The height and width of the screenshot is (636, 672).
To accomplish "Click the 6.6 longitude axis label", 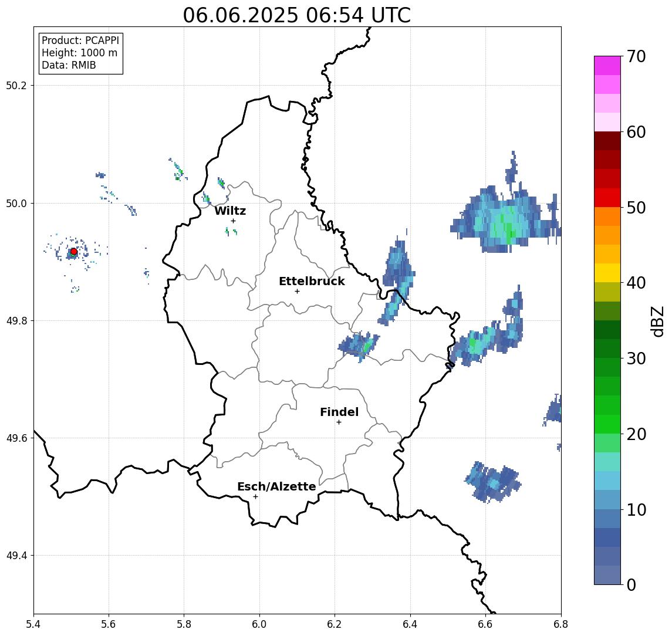I will click(x=485, y=624).
